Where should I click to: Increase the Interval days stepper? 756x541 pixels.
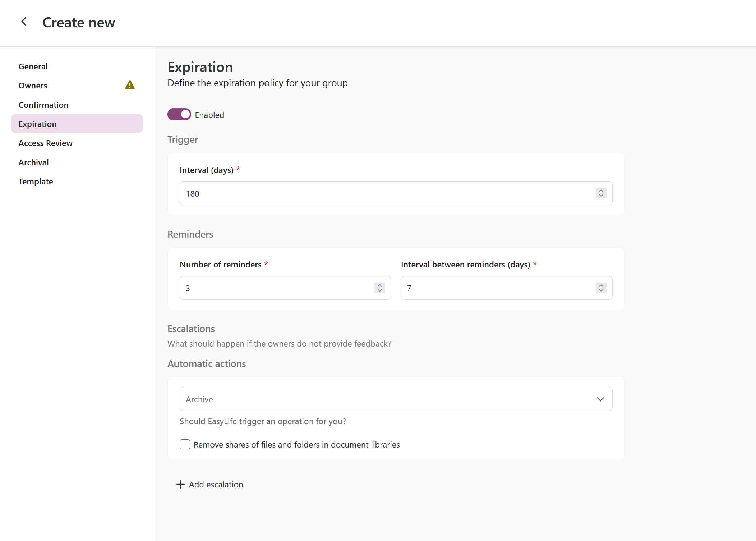pos(601,191)
